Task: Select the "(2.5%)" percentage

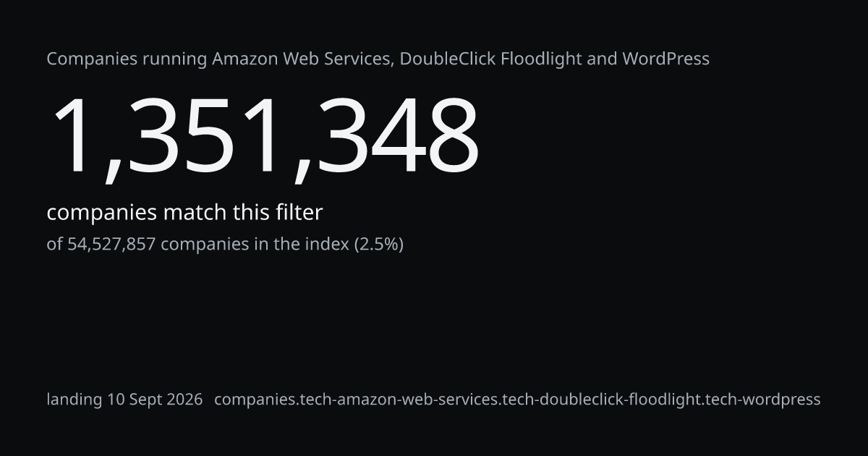Action: pos(378,245)
